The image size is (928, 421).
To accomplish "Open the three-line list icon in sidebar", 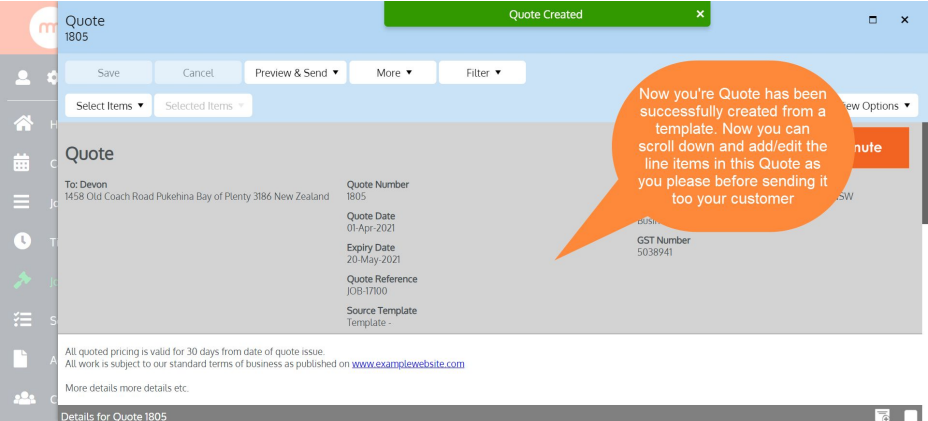I will 22,202.
